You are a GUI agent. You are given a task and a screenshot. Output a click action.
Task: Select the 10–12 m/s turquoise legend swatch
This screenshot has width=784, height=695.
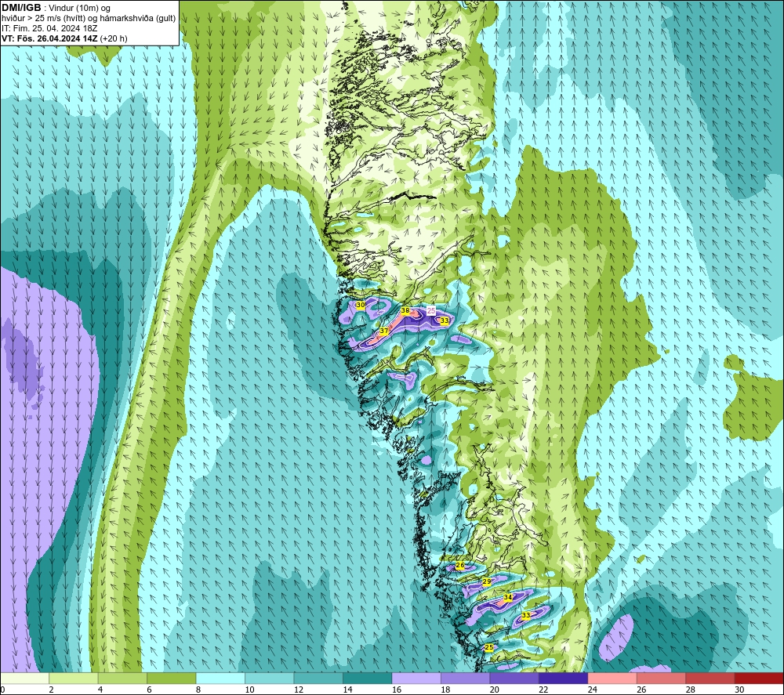[x=270, y=678]
